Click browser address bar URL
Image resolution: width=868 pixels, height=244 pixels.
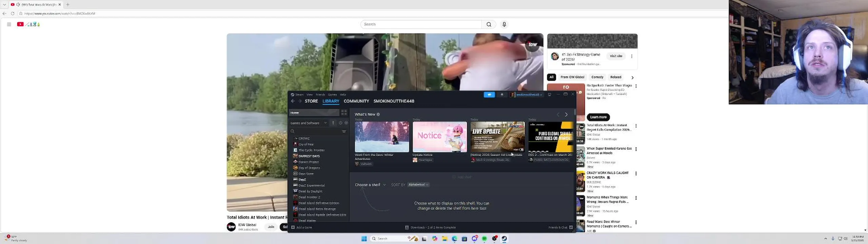click(x=60, y=14)
